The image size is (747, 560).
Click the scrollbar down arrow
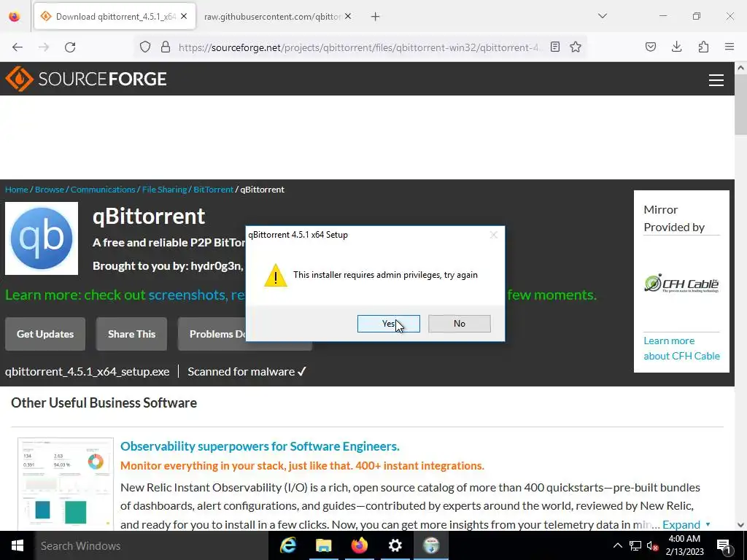point(740,525)
